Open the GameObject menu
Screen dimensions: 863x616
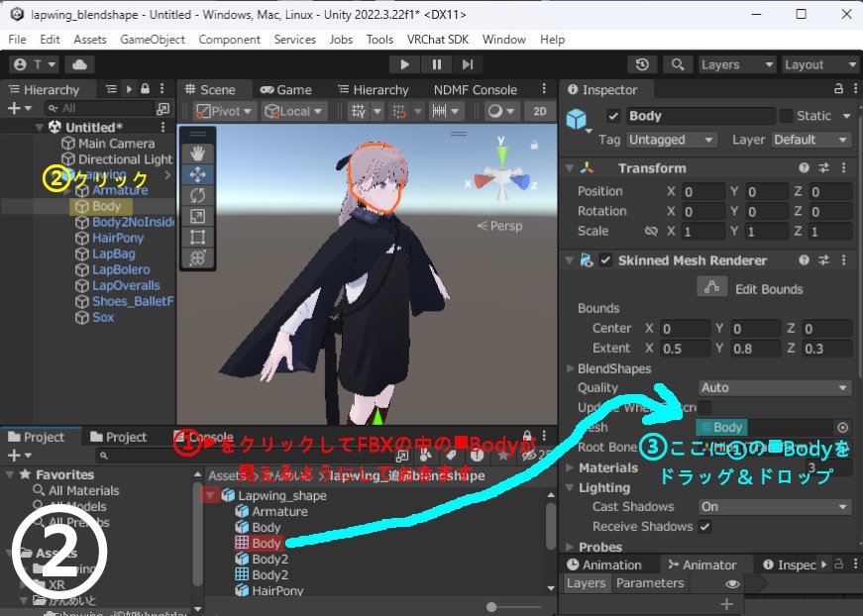tap(153, 40)
